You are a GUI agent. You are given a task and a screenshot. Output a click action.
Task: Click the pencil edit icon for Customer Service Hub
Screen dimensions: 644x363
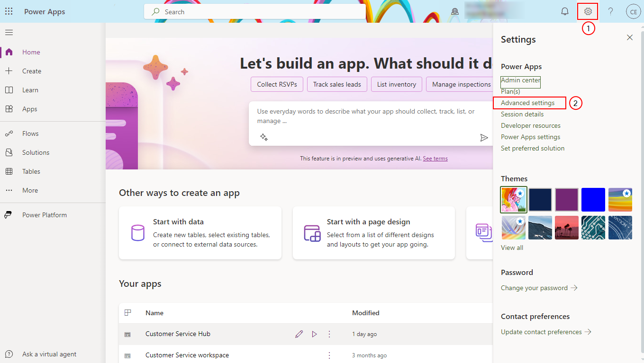(299, 334)
